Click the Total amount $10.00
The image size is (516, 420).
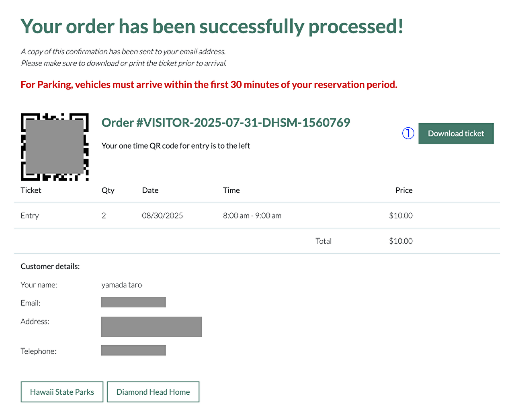(x=400, y=241)
